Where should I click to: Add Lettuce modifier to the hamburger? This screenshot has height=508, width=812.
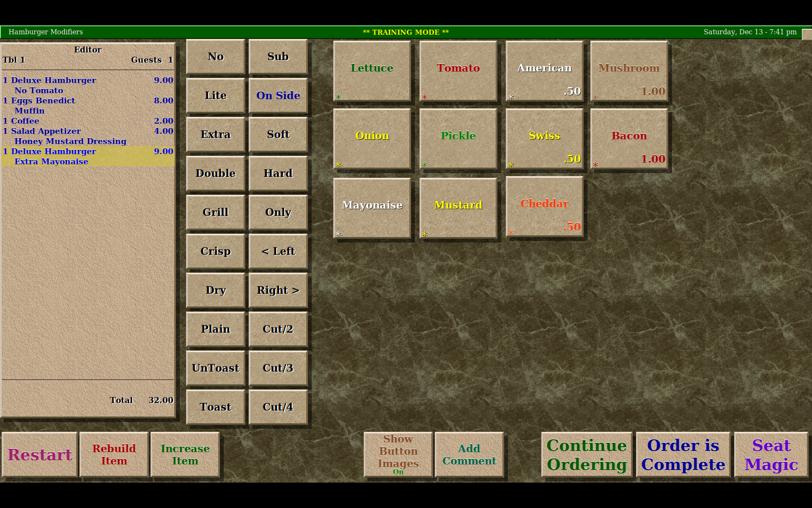tap(372, 70)
